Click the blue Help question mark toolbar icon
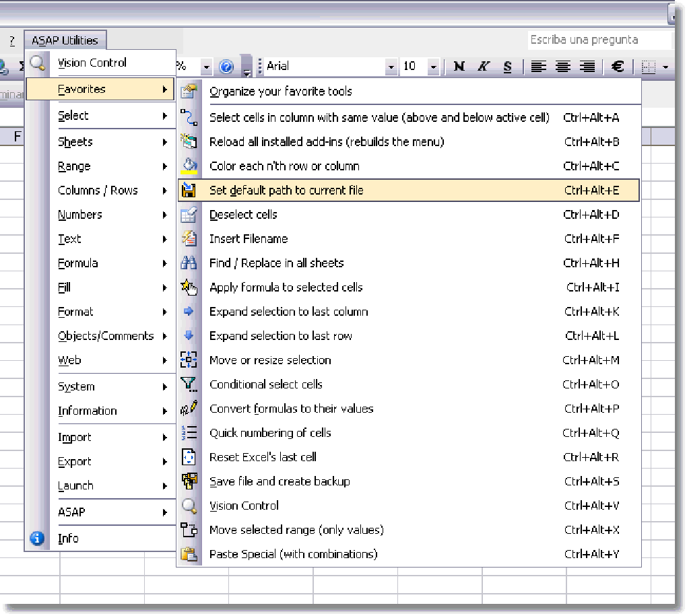 coord(226,67)
